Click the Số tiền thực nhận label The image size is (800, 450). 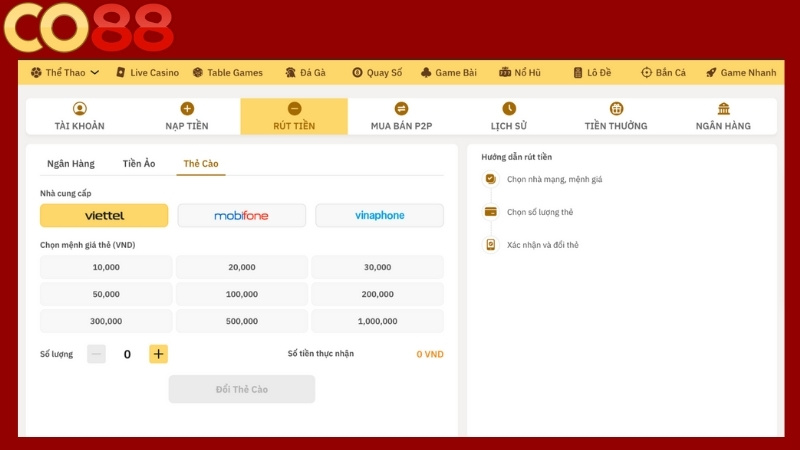(321, 354)
